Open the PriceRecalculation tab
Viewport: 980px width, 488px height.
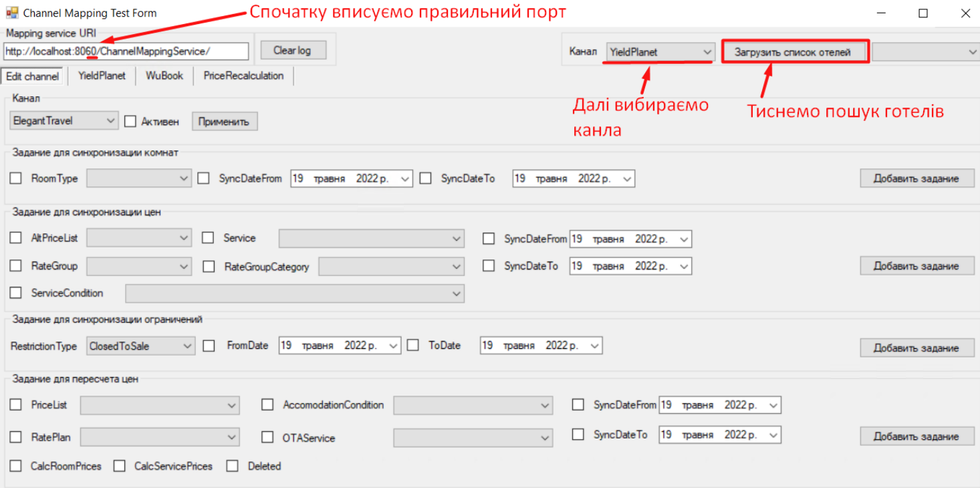coord(243,76)
